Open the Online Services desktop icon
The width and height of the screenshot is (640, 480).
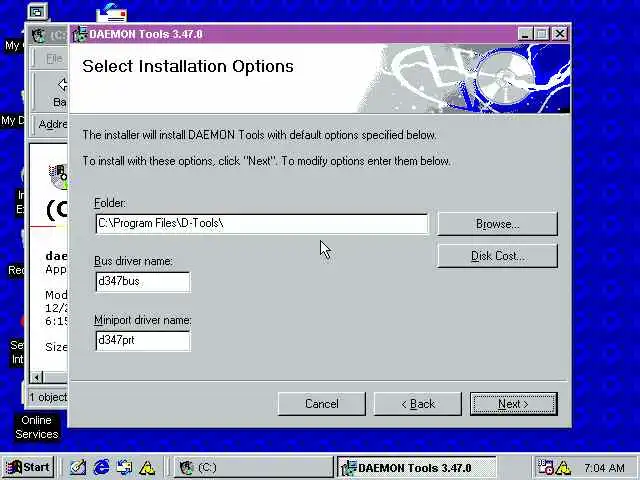click(x=37, y=427)
